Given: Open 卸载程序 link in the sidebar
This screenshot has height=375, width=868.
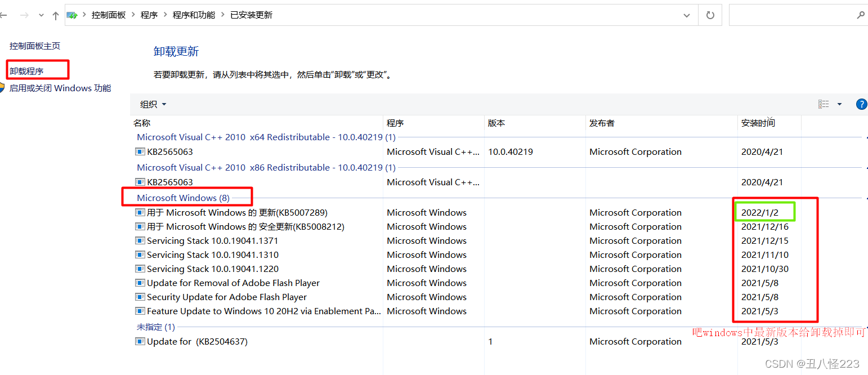Looking at the screenshot, I should click(x=26, y=71).
